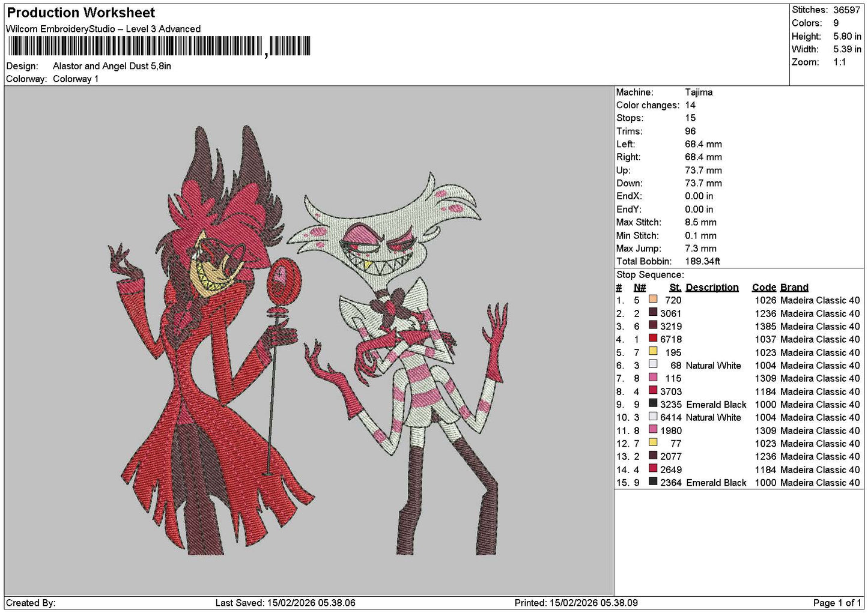Click the 'Brand' column header

[794, 288]
